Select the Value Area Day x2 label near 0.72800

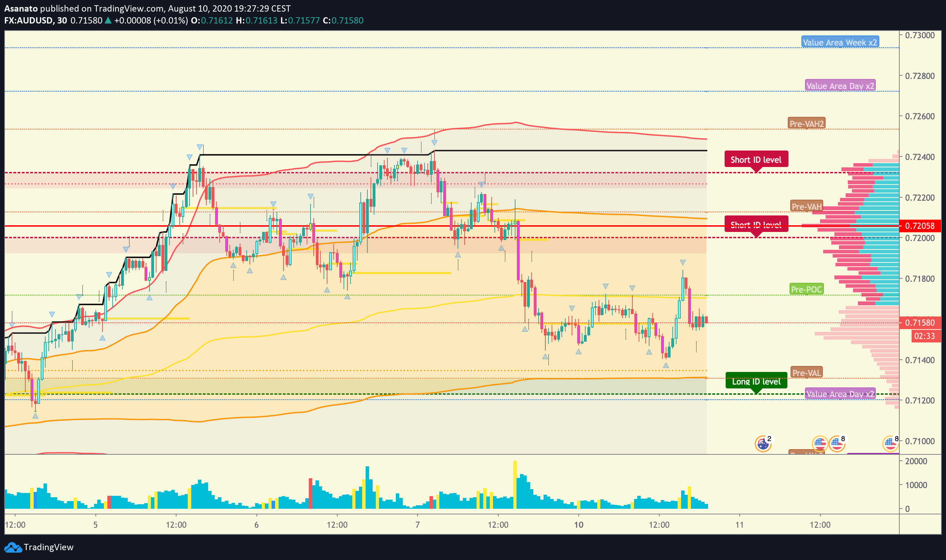[x=840, y=86]
